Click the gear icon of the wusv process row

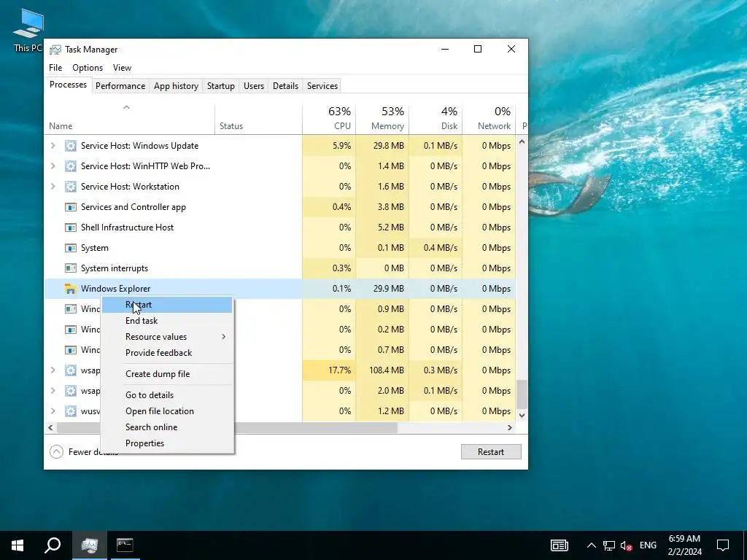pos(71,411)
